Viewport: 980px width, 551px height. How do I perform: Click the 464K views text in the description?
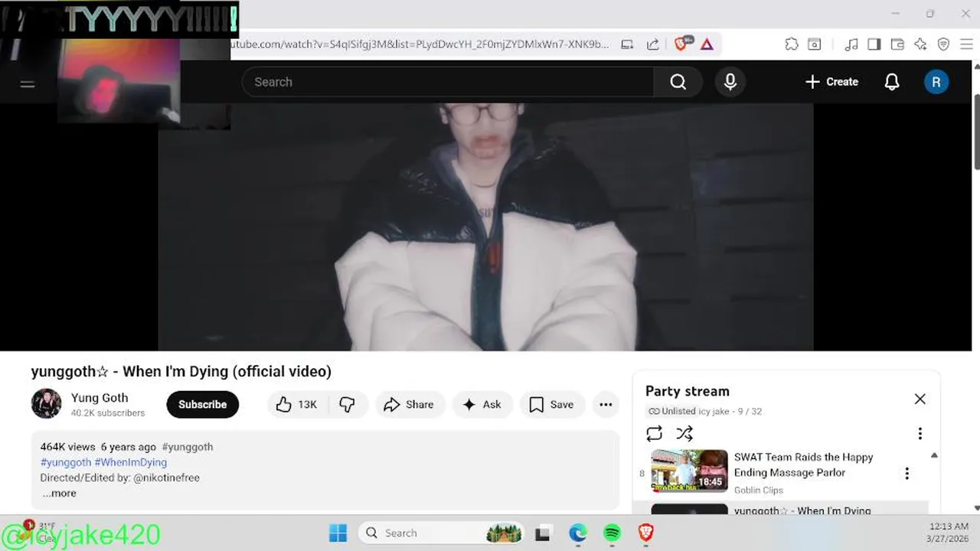pyautogui.click(x=67, y=447)
